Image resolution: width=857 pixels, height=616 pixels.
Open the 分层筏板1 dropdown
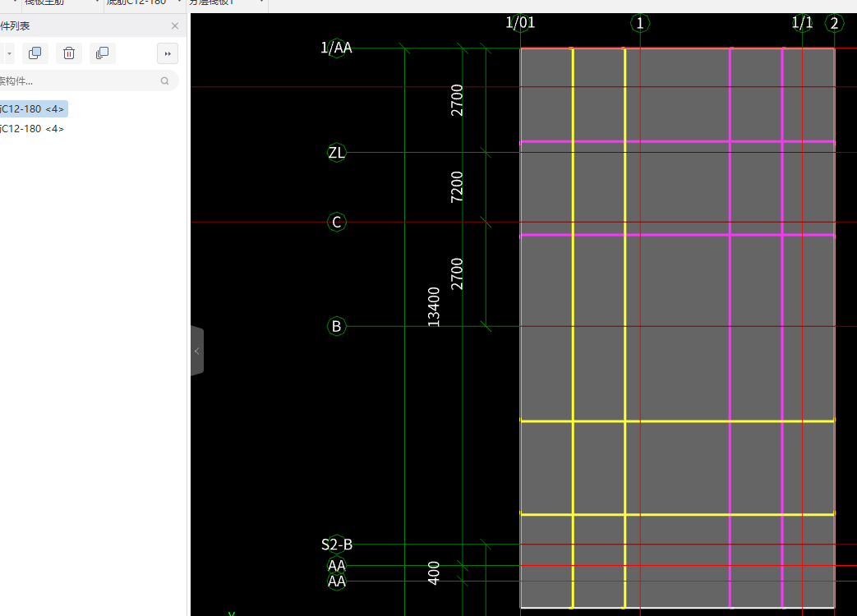point(226,3)
